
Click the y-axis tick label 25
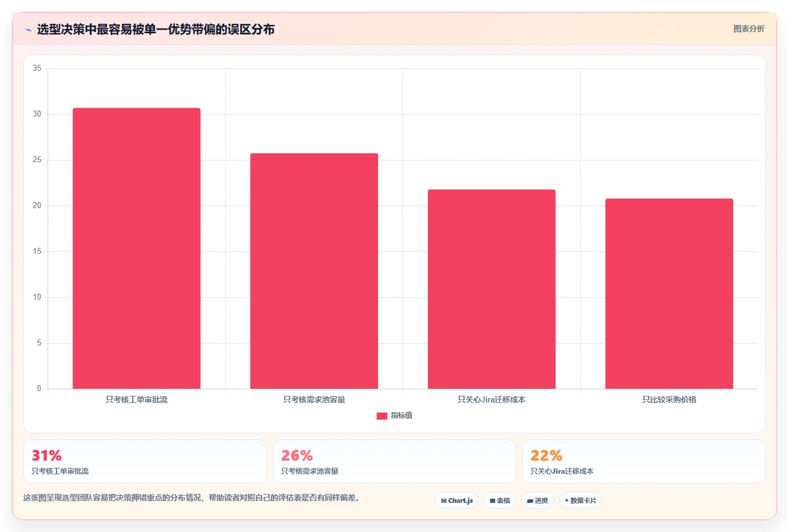tap(37, 160)
